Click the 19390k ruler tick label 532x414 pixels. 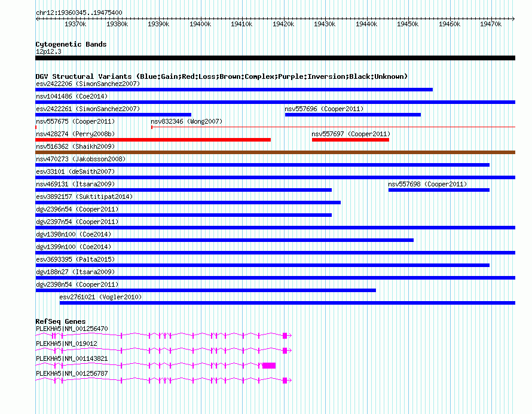coord(158,24)
